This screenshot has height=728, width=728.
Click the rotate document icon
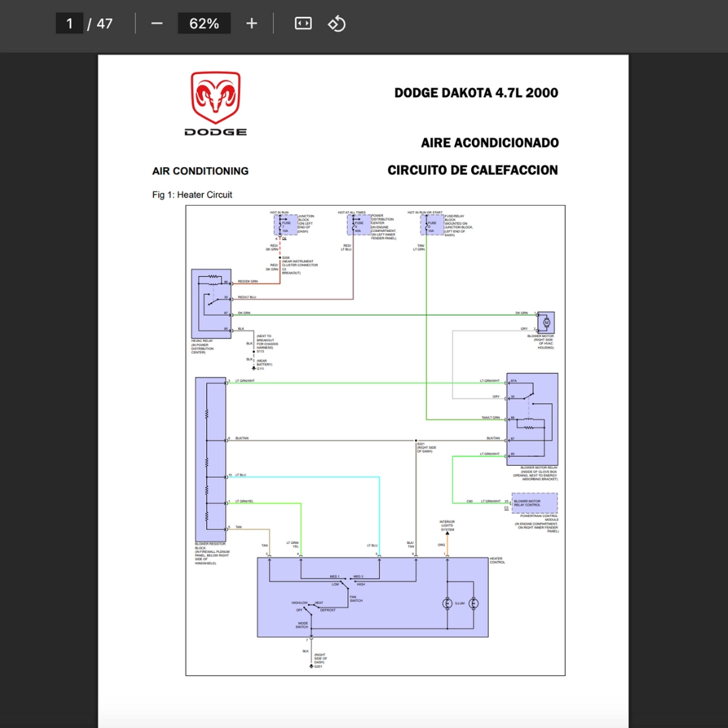(336, 24)
